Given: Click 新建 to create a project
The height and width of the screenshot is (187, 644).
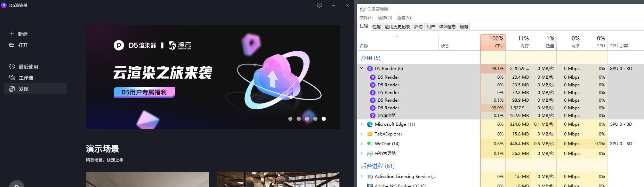Looking at the screenshot, I should point(23,34).
